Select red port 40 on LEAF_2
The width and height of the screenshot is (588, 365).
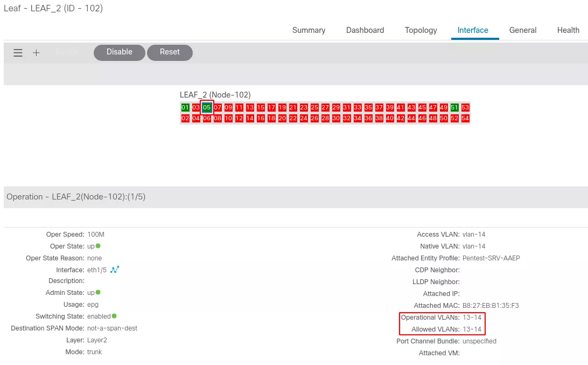(x=390, y=118)
